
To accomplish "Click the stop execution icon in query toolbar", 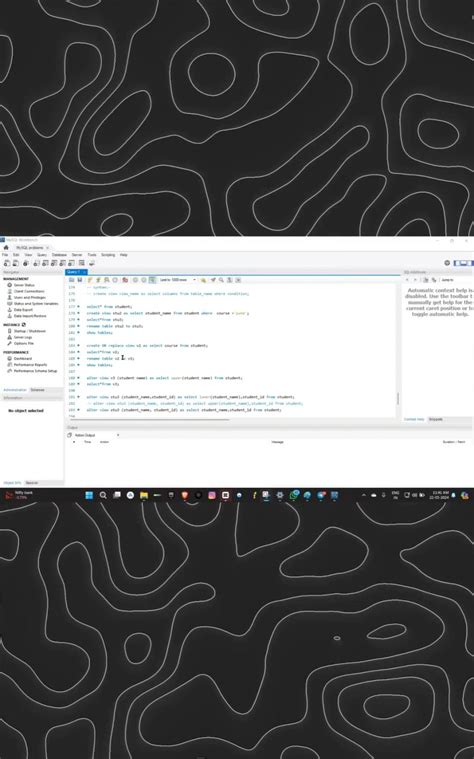I will 115,280.
